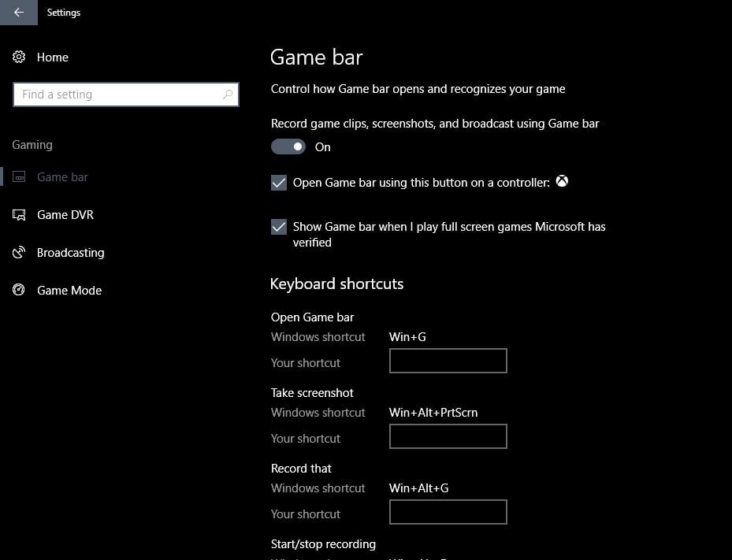Click Your shortcut field for Record that
This screenshot has width=732, height=560.
pyautogui.click(x=448, y=512)
